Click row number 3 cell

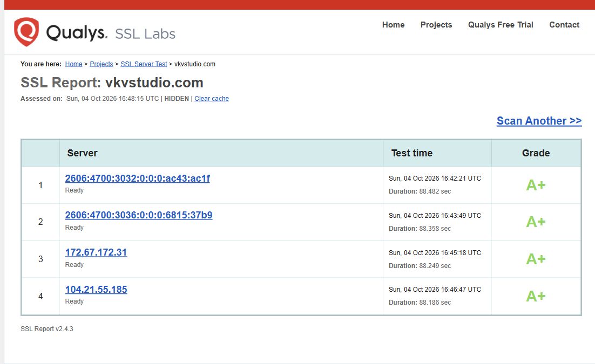[x=40, y=259]
